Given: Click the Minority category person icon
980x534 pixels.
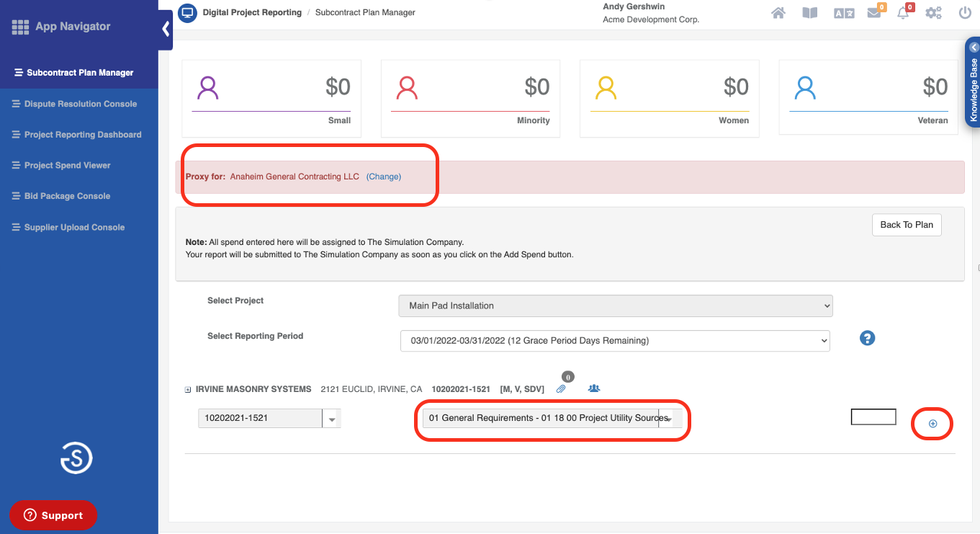Looking at the screenshot, I should pyautogui.click(x=407, y=88).
